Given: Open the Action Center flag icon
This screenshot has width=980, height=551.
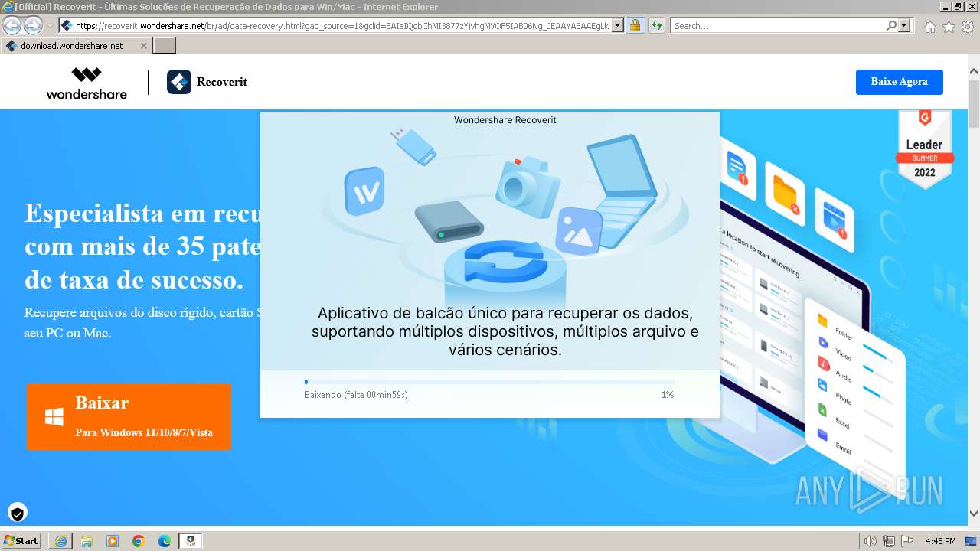Looking at the screenshot, I should point(907,541).
